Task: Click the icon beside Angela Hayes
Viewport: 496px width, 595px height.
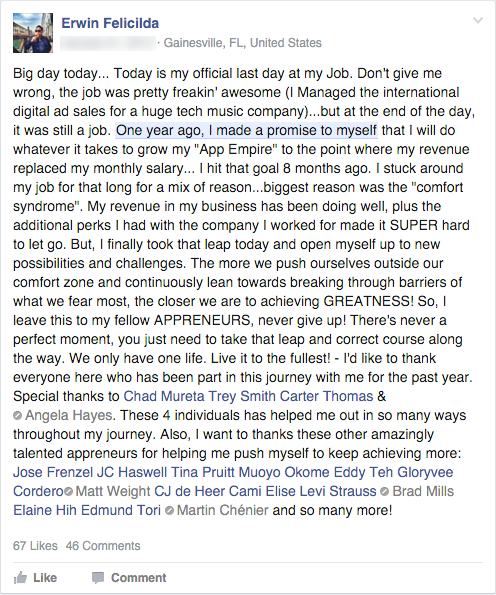Action: click(x=17, y=416)
